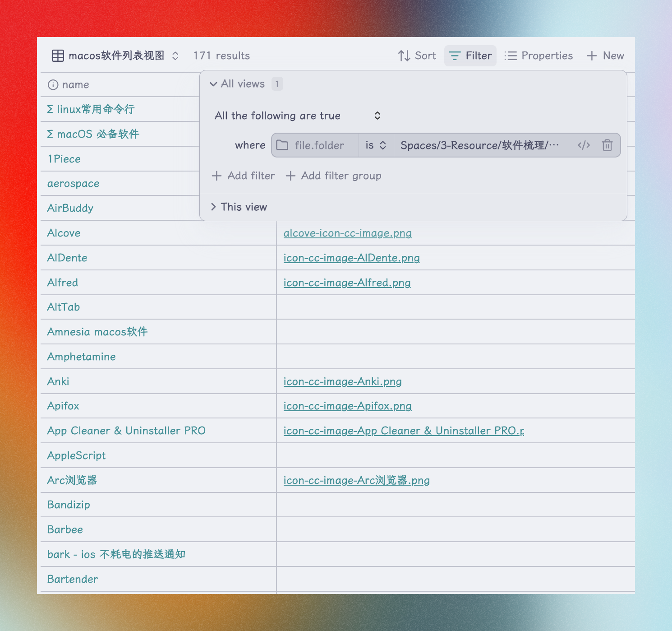This screenshot has width=672, height=631.
Task: Select the file.folder property field
Action: [x=315, y=145]
